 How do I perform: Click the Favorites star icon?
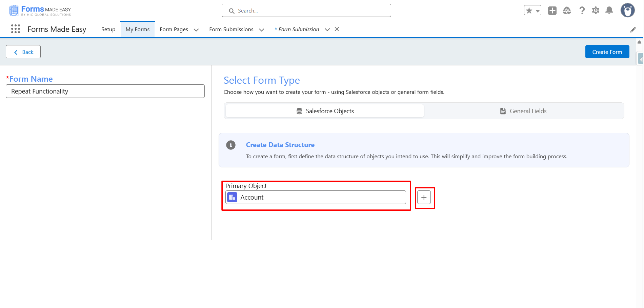tap(529, 11)
